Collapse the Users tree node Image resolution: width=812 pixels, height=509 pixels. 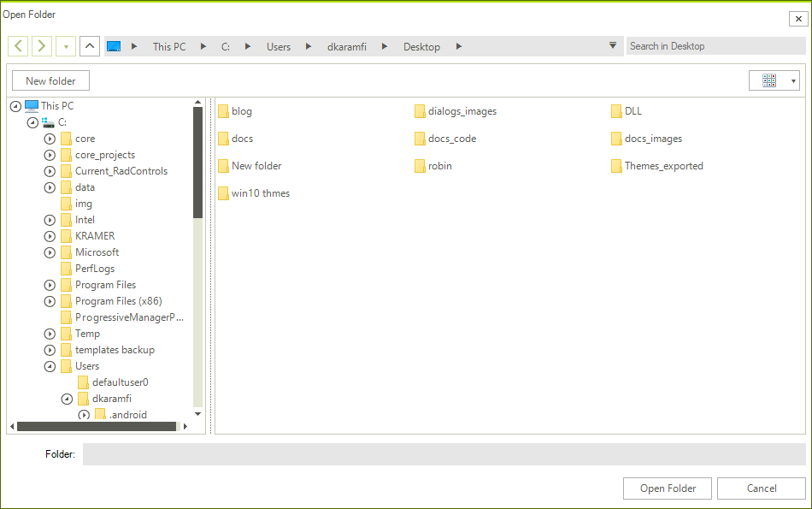click(49, 365)
